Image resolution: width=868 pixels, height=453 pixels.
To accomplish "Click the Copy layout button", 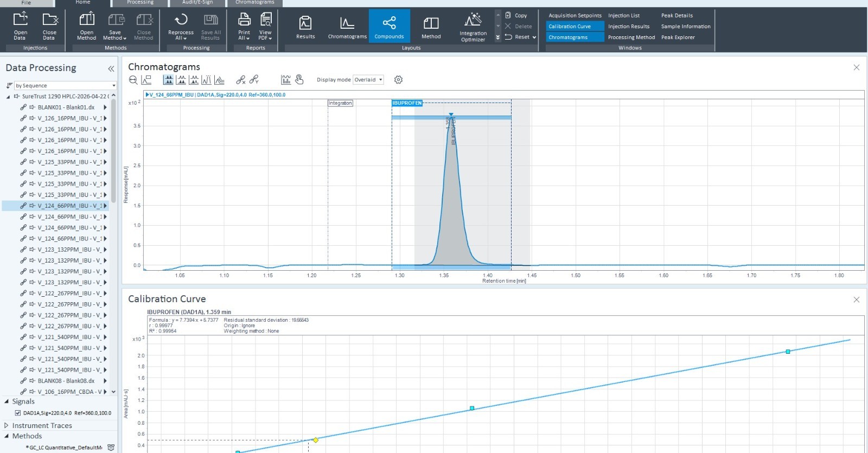I will pyautogui.click(x=516, y=15).
